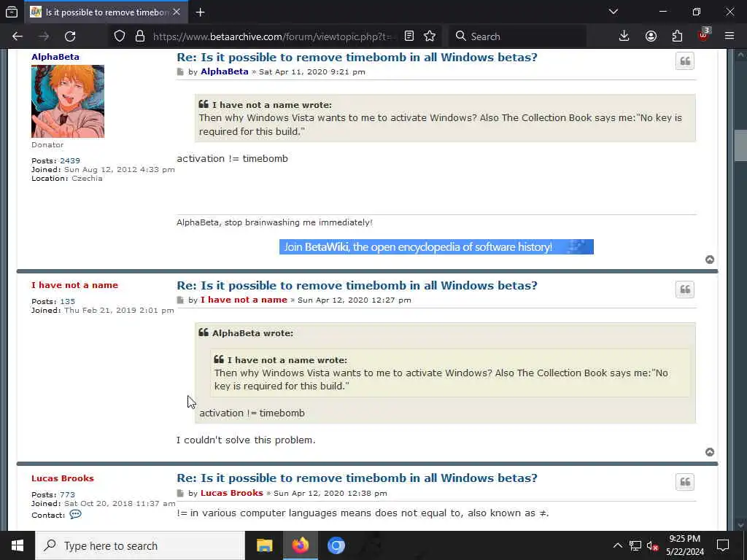Reload the current page
Image resolution: width=747 pixels, height=560 pixels.
click(70, 36)
